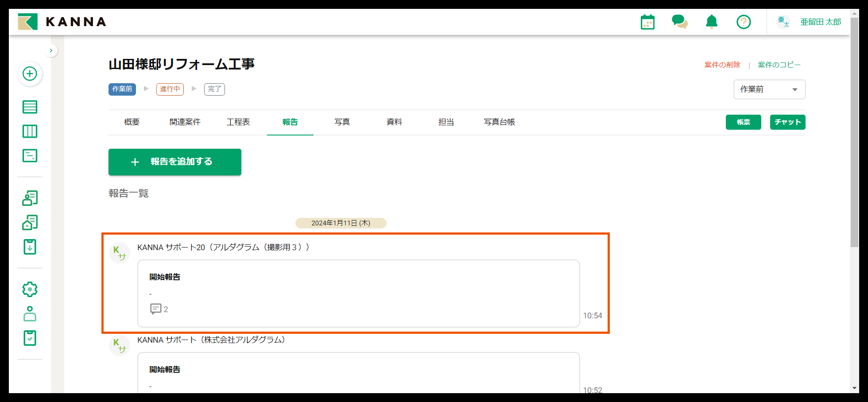Open the notification bell icon
The image size is (868, 402).
click(x=711, y=21)
